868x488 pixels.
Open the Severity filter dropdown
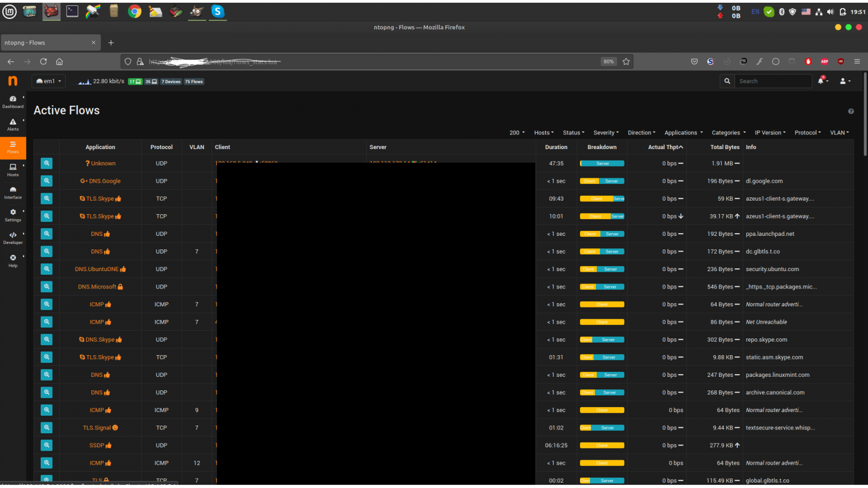[605, 133]
